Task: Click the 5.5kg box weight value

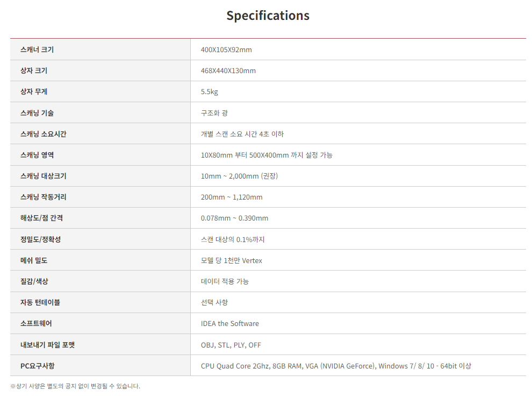Action: [210, 91]
